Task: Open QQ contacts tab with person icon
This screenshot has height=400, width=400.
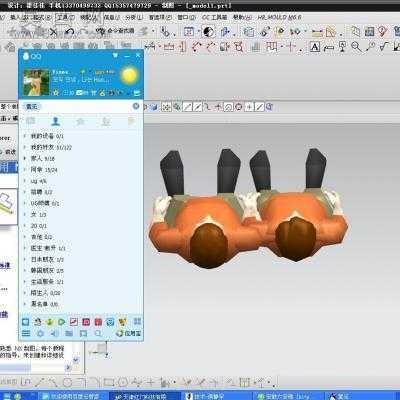Action: pos(56,121)
